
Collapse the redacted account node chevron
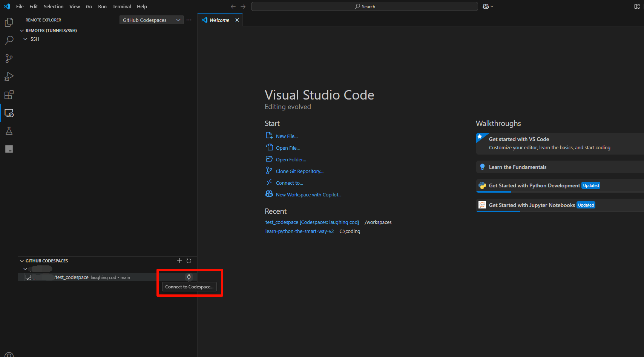pos(25,269)
